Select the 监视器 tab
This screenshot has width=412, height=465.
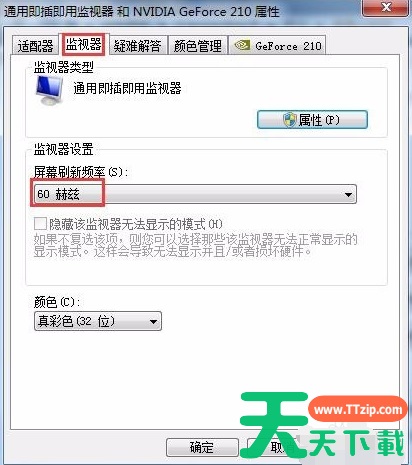coord(83,44)
